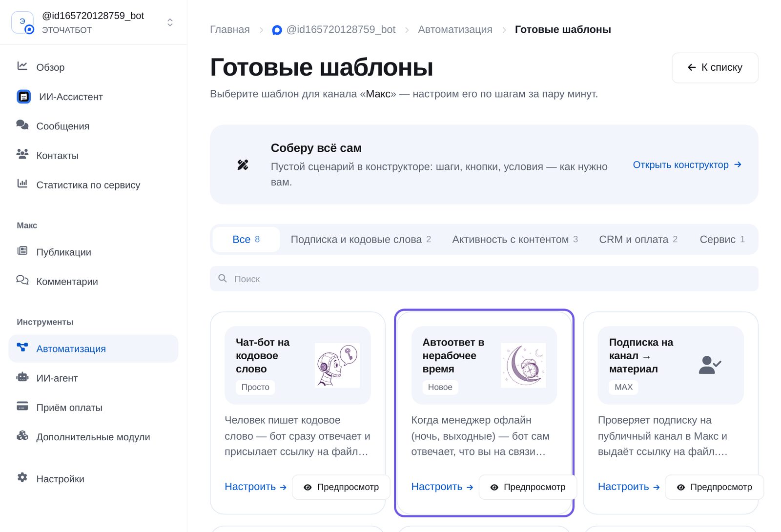Click Открыть конструктор link
Image resolution: width=781 pixels, height=532 pixels.
click(687, 164)
